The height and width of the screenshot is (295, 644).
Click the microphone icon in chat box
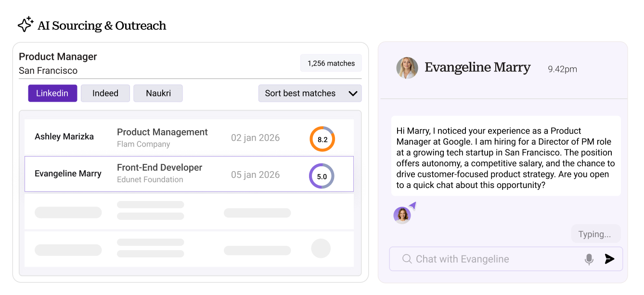pos(589,259)
